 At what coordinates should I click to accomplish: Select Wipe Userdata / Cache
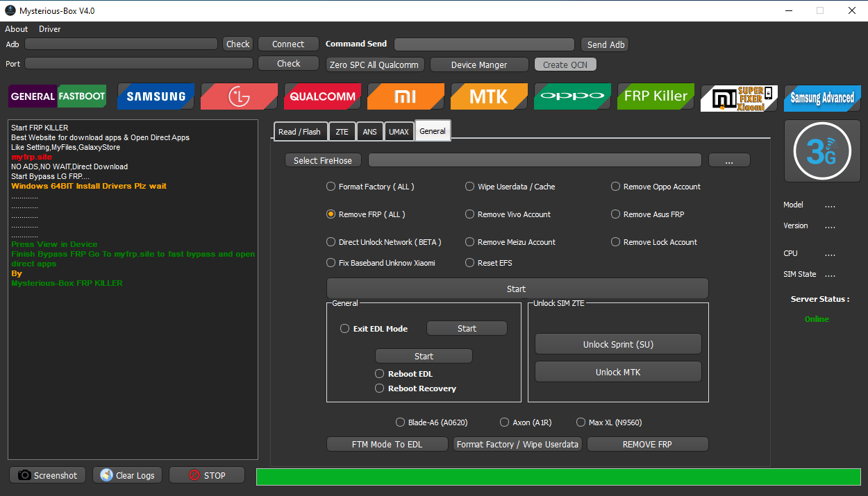(x=469, y=186)
